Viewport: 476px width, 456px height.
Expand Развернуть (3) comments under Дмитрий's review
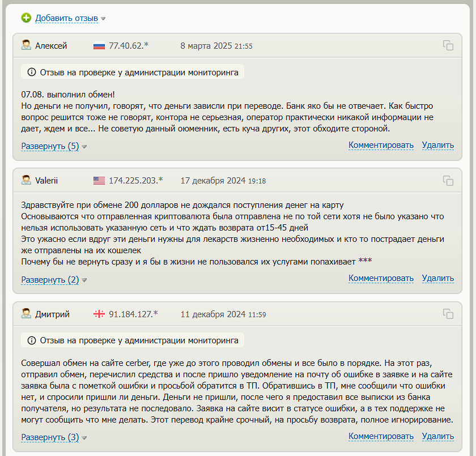(x=50, y=437)
